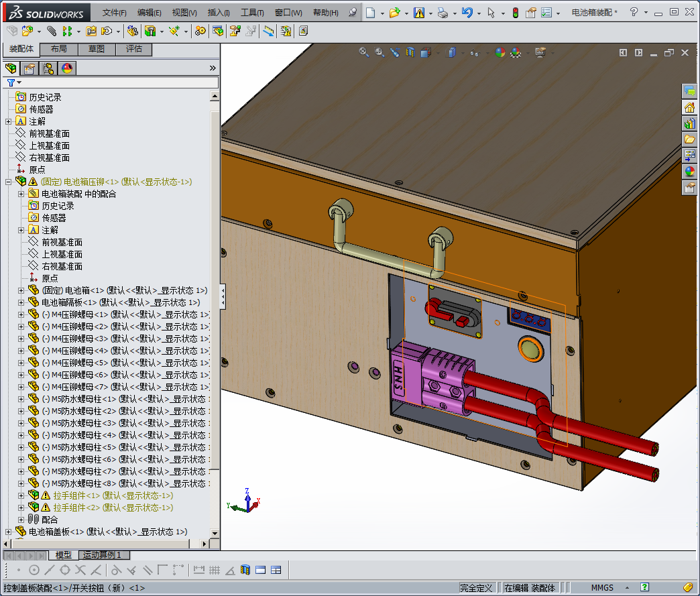700x596 pixels.
Task: Open the 文件(F) menu
Action: (x=114, y=13)
